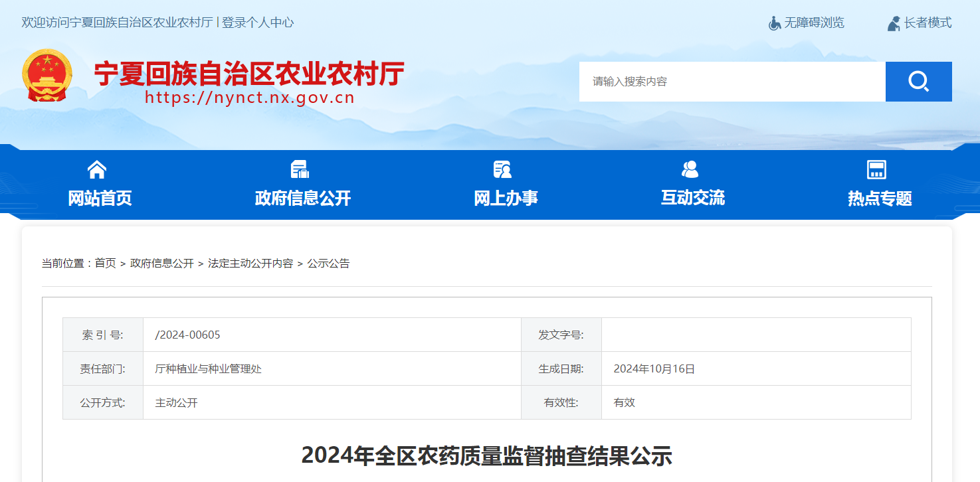
Task: Click the house icon above 网站首页
Action: tap(97, 170)
